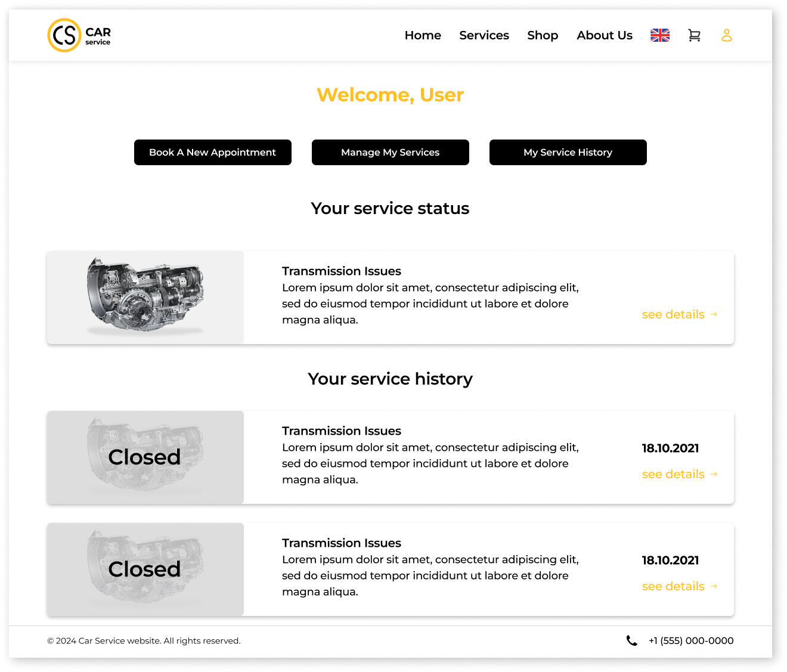The height and width of the screenshot is (672, 787).
Task: Open the shopping cart icon
Action: tap(694, 36)
